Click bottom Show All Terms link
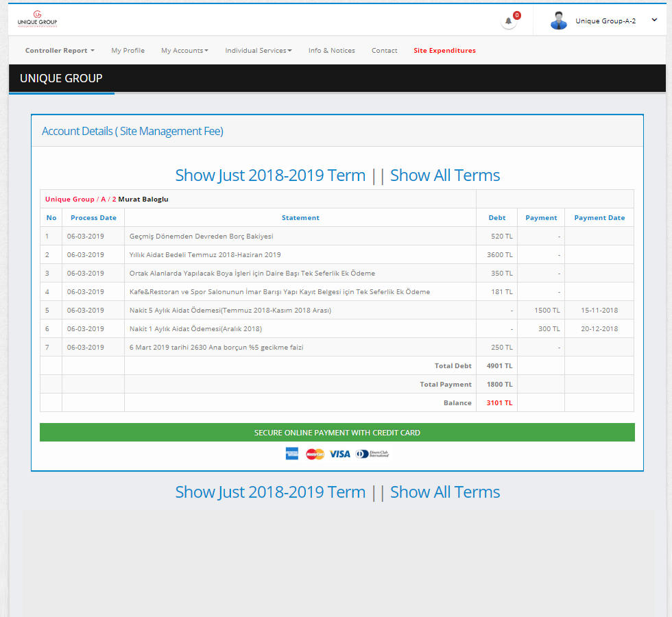Image resolution: width=672 pixels, height=617 pixels. pos(445,492)
